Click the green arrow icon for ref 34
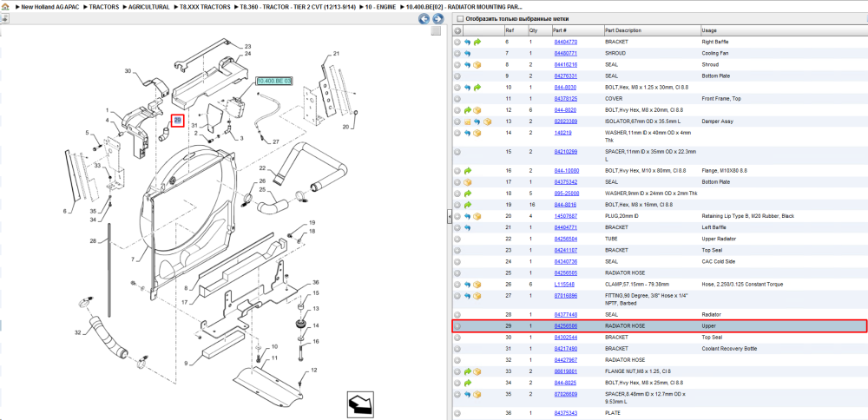868x420 pixels. (x=468, y=383)
